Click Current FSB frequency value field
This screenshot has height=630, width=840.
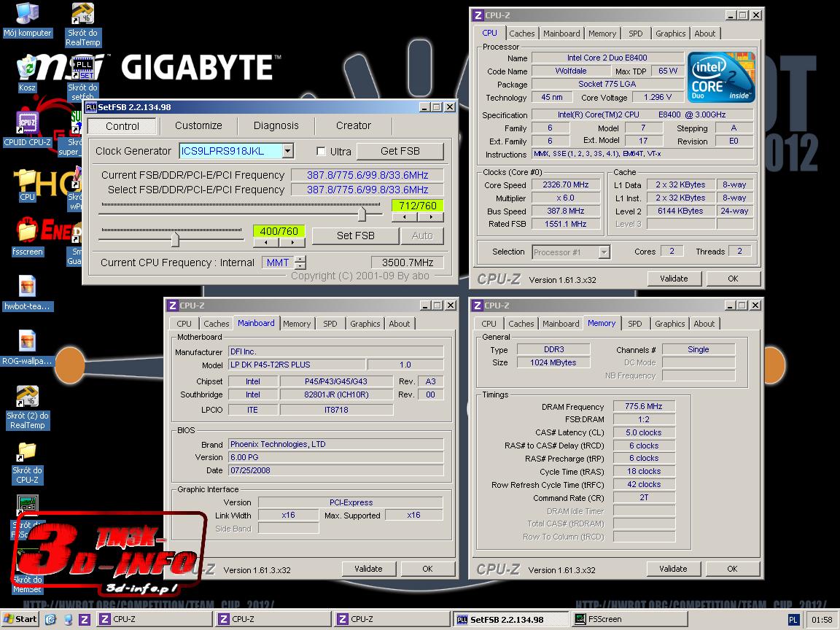point(367,175)
